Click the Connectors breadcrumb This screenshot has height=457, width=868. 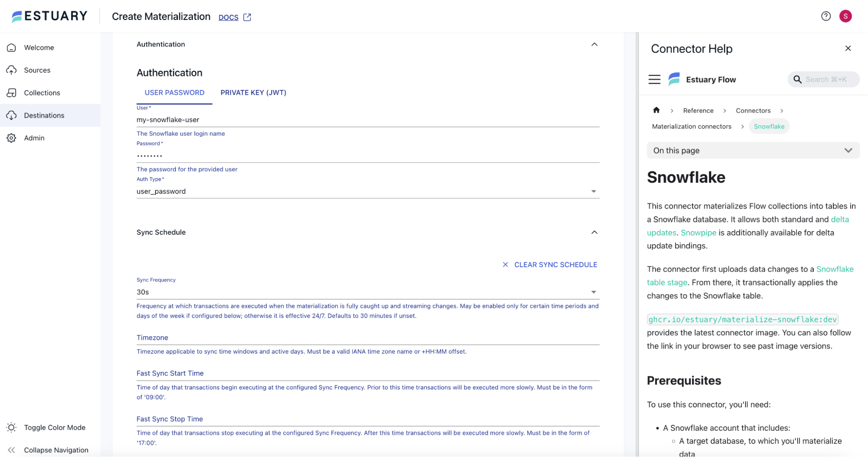[x=753, y=111]
